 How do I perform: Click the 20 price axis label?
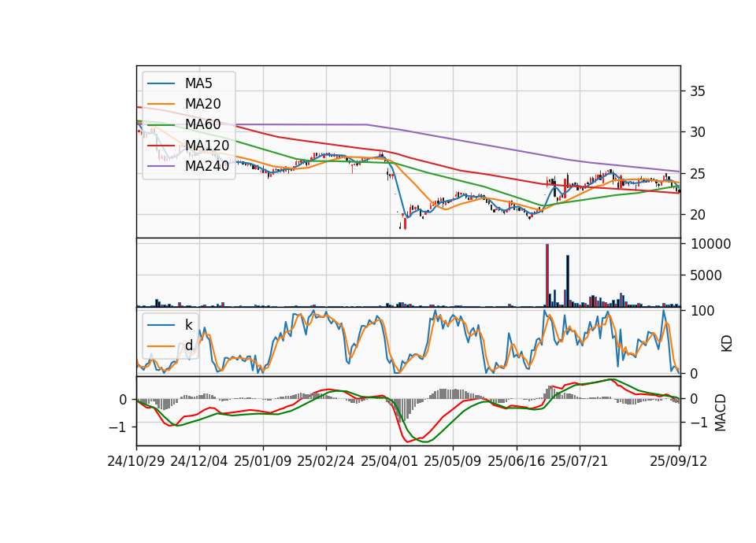click(697, 214)
